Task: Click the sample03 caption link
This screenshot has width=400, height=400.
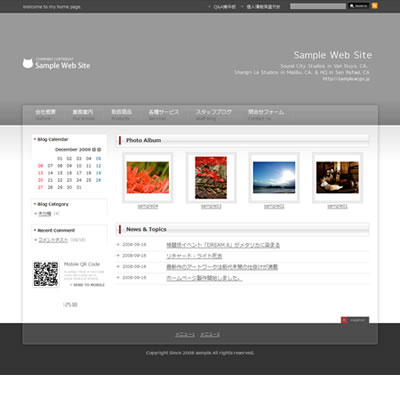Action: [211, 207]
